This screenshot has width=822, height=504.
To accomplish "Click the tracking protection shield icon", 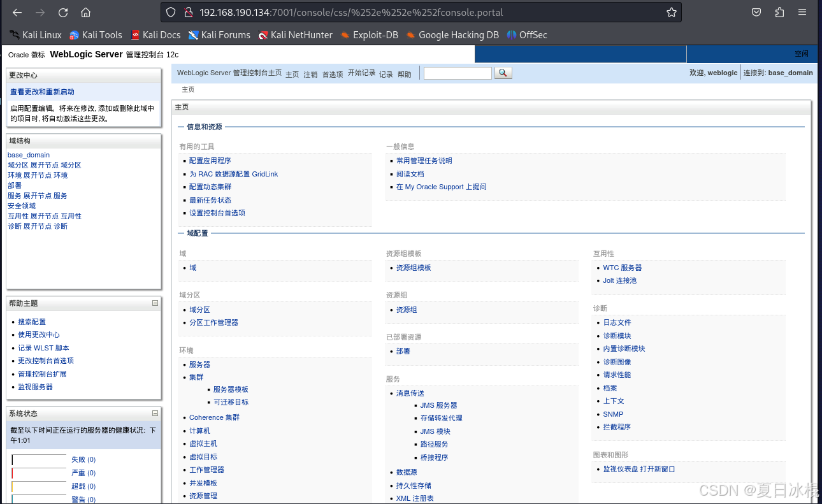I will tap(170, 12).
